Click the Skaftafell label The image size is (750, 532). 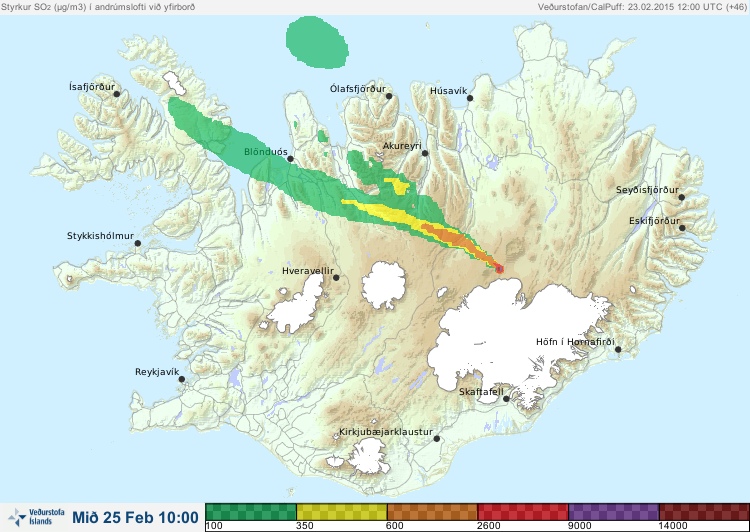(x=481, y=392)
